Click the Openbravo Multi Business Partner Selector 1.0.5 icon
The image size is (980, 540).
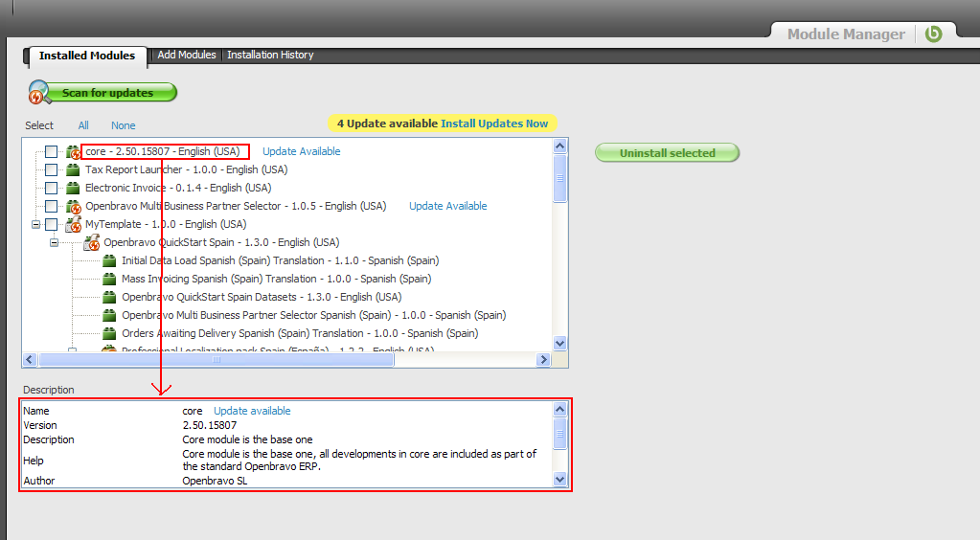[x=73, y=206]
